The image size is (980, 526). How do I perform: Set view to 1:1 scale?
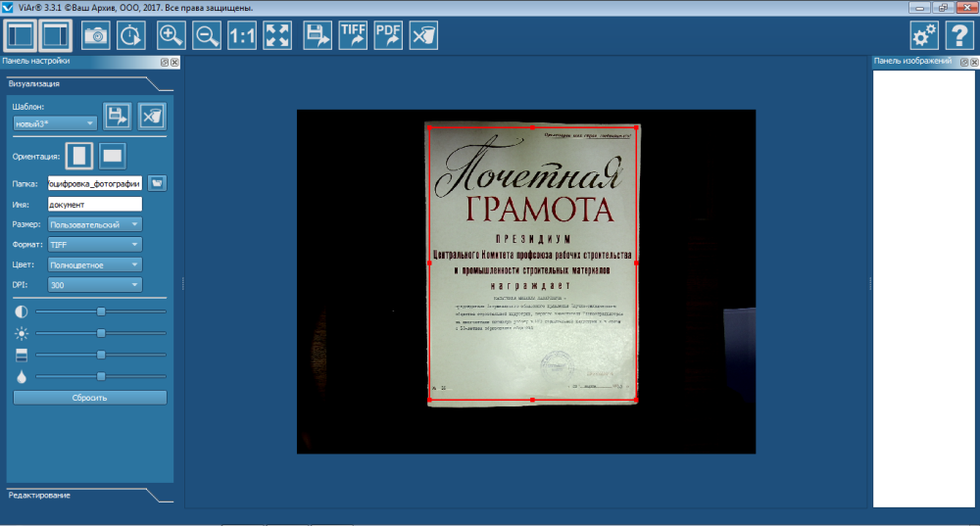[x=242, y=35]
